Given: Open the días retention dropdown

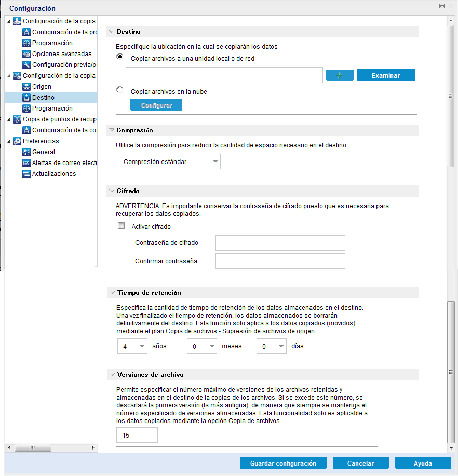Looking at the screenshot, I should coord(272,346).
